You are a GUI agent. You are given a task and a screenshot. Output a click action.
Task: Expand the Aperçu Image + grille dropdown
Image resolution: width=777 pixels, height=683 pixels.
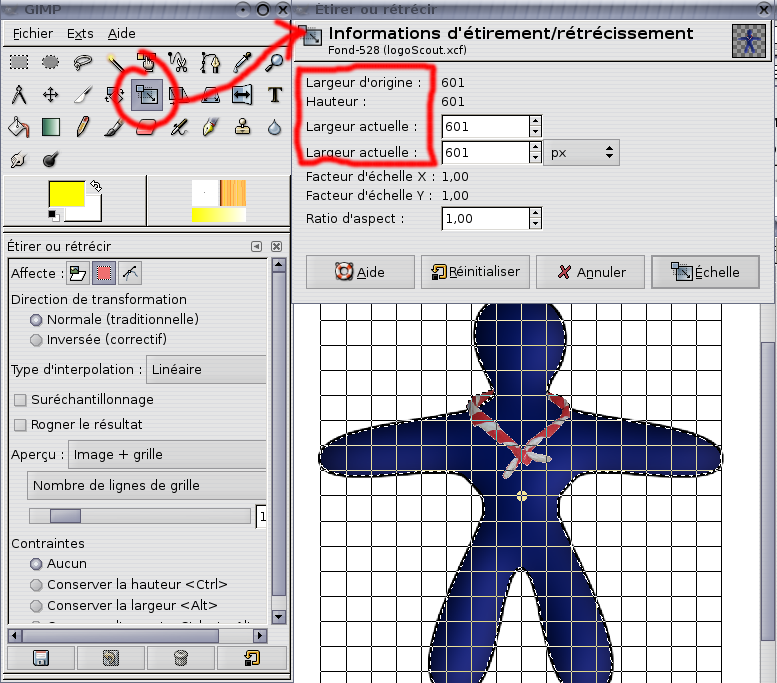(167, 455)
